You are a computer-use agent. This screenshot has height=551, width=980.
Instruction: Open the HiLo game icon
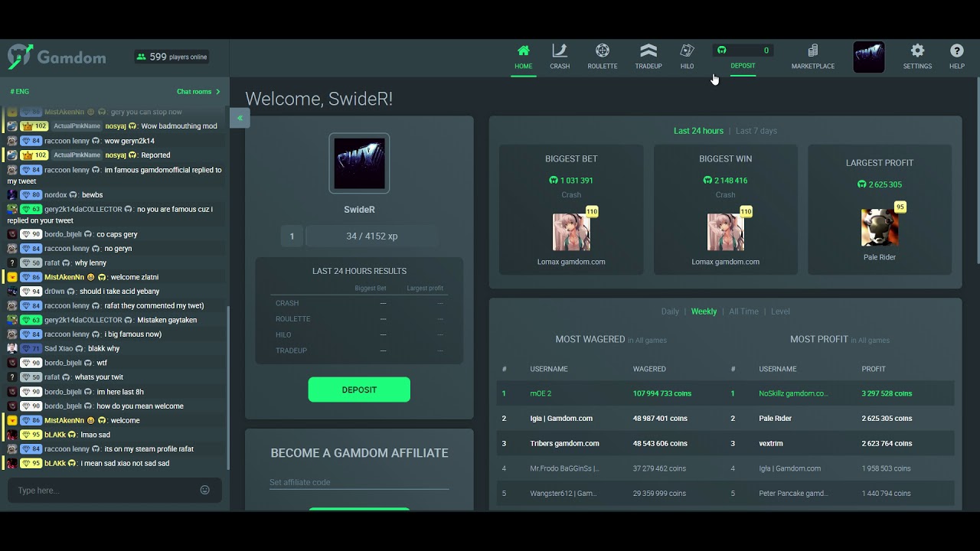687,51
